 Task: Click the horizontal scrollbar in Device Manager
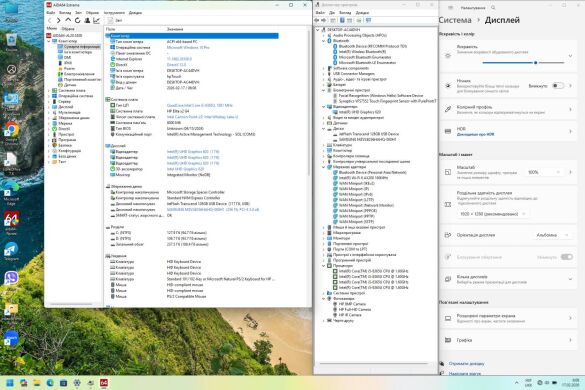(x=373, y=364)
